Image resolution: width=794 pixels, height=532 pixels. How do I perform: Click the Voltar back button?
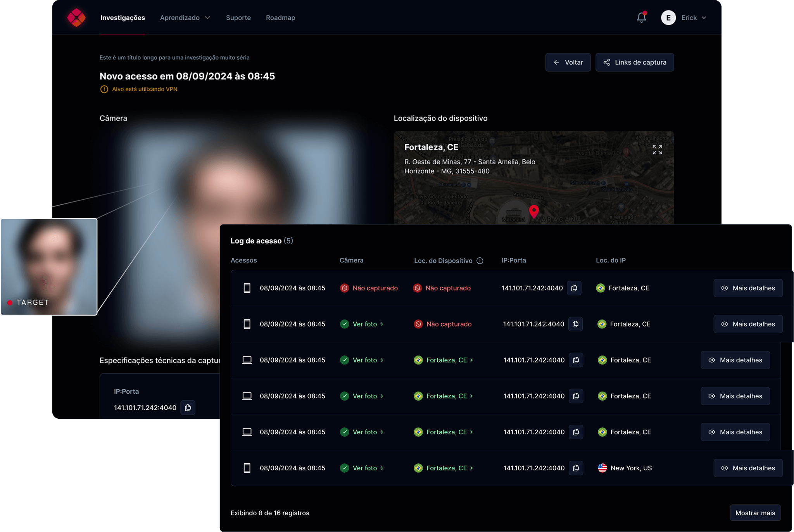click(568, 62)
